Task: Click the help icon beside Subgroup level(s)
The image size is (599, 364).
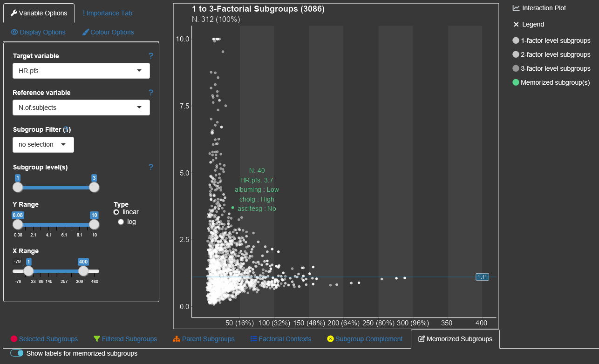Action: point(150,167)
